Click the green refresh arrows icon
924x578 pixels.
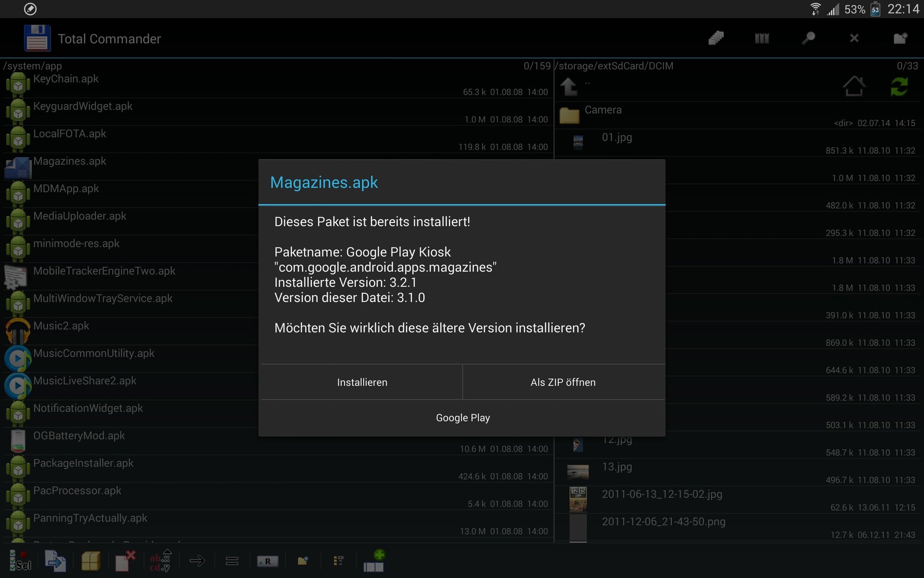(x=899, y=87)
